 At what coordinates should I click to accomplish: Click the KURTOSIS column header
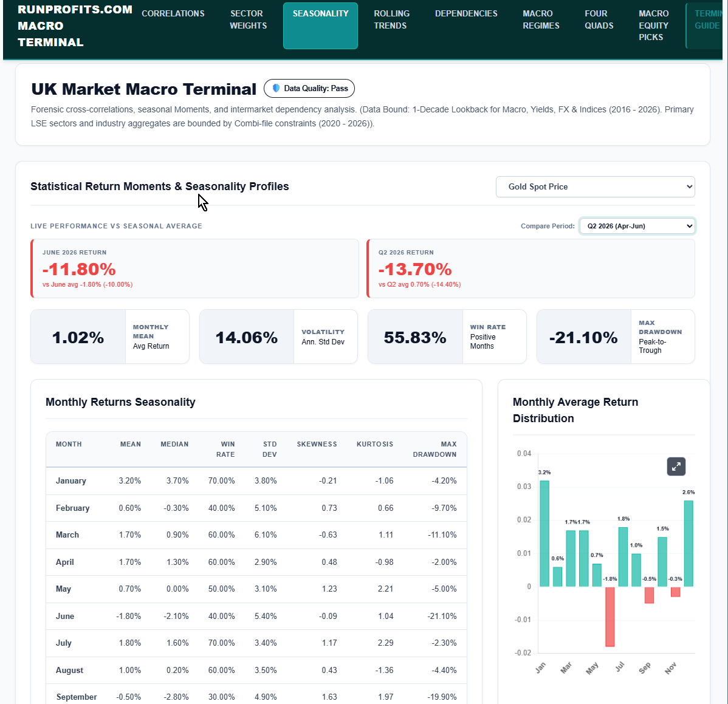pos(375,444)
